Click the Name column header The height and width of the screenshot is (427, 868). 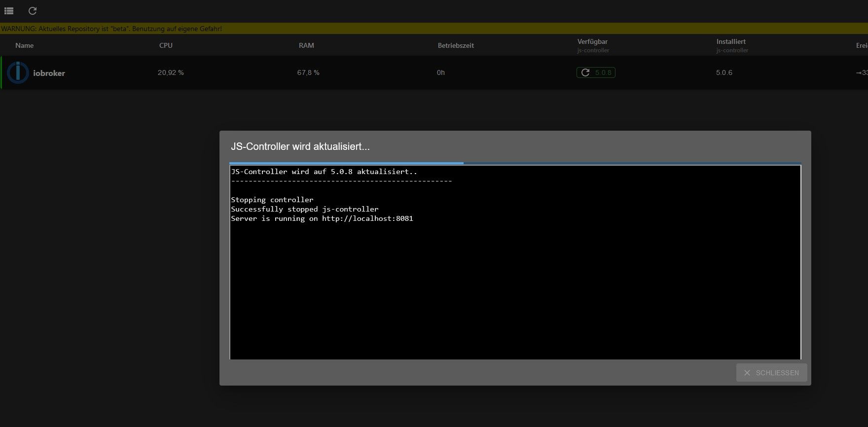coord(25,45)
